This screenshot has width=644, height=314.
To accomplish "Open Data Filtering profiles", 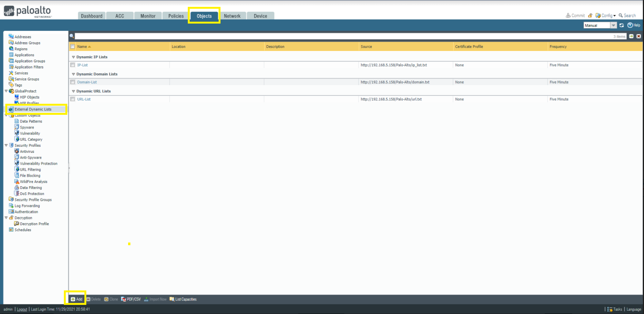I will tap(31, 188).
